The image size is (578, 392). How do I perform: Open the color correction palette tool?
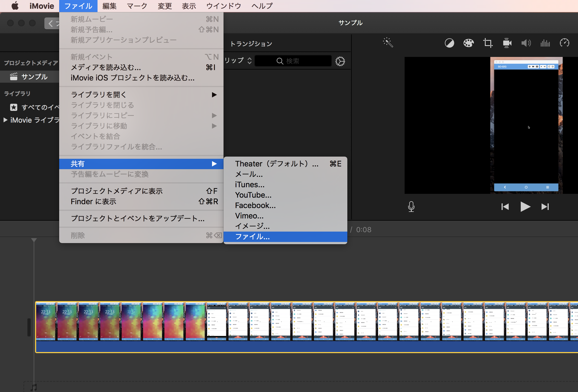click(468, 43)
